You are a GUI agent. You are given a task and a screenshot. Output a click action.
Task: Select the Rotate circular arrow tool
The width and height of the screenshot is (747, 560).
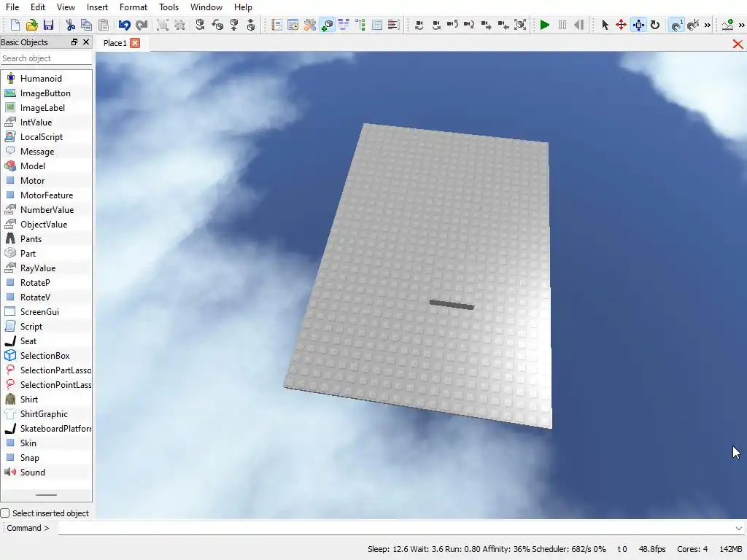655,25
